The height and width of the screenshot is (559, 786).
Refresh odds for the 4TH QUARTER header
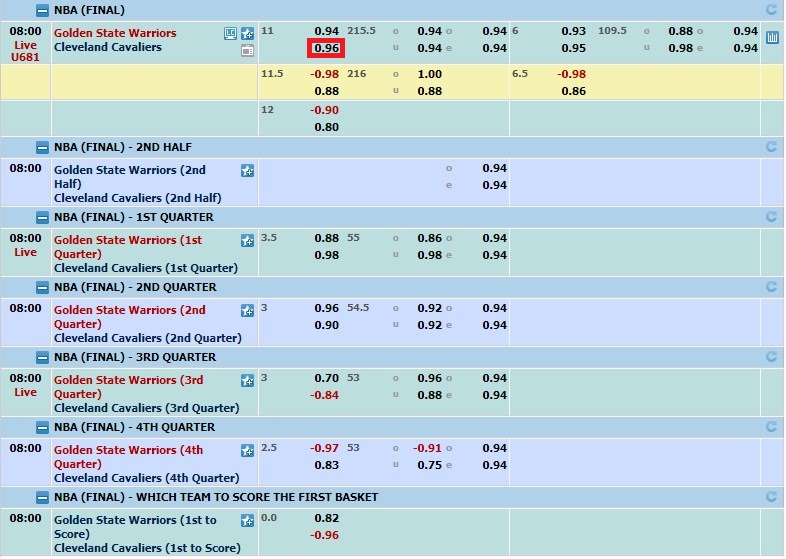(771, 427)
